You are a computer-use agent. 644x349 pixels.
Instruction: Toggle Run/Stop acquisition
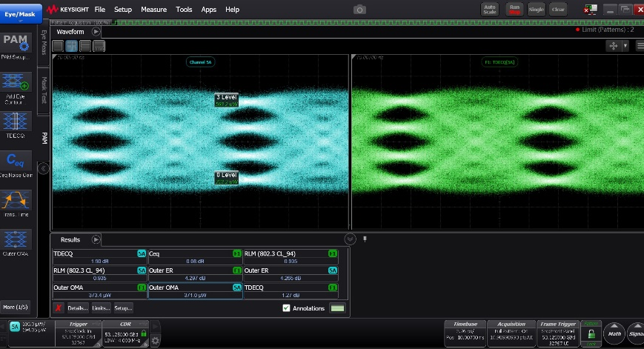pos(514,9)
